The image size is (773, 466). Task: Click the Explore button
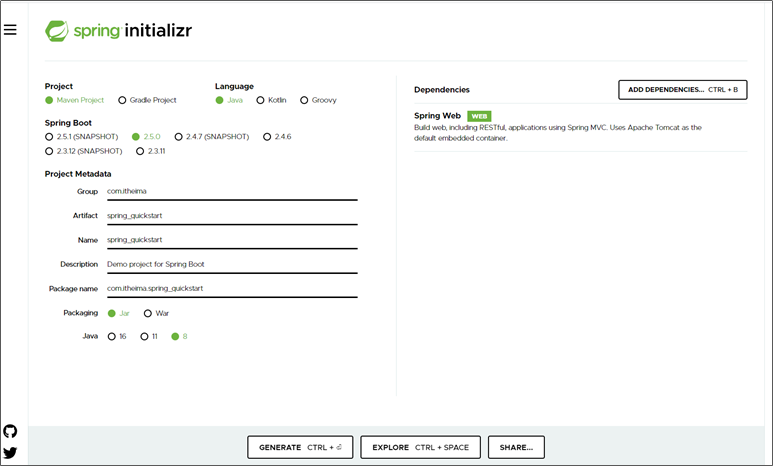(421, 447)
